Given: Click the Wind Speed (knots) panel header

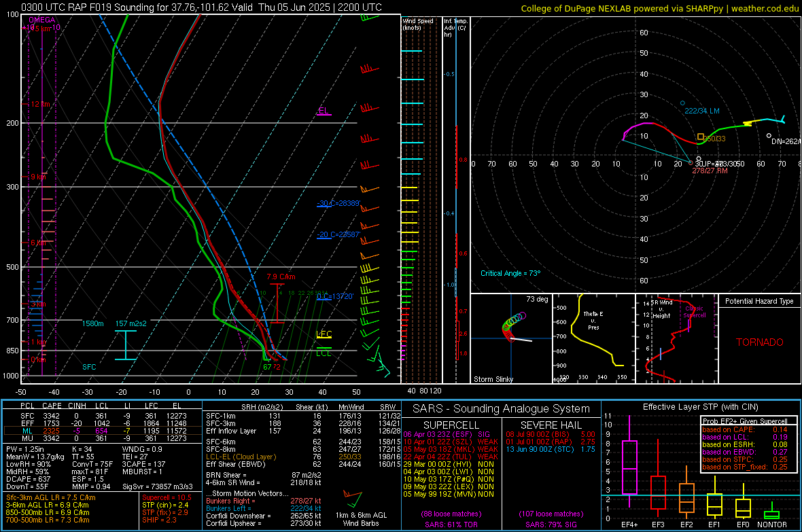Looking at the screenshot, I should coord(417,24).
